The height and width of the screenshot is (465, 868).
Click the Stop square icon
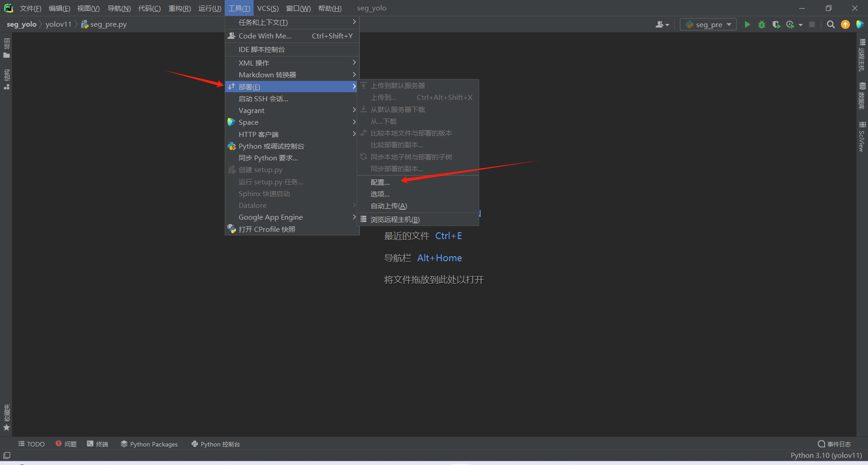coord(812,24)
